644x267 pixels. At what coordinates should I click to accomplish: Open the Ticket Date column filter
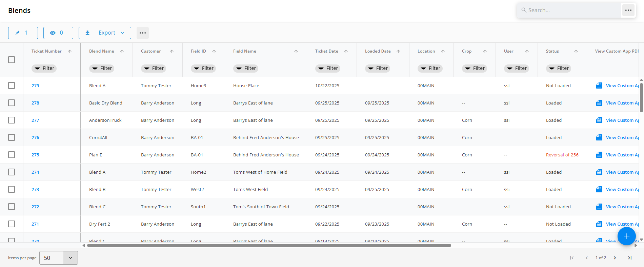[x=328, y=68]
